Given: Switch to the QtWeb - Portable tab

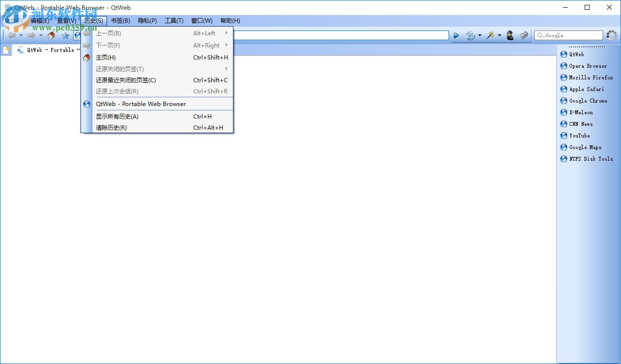Looking at the screenshot, I should click(46, 50).
